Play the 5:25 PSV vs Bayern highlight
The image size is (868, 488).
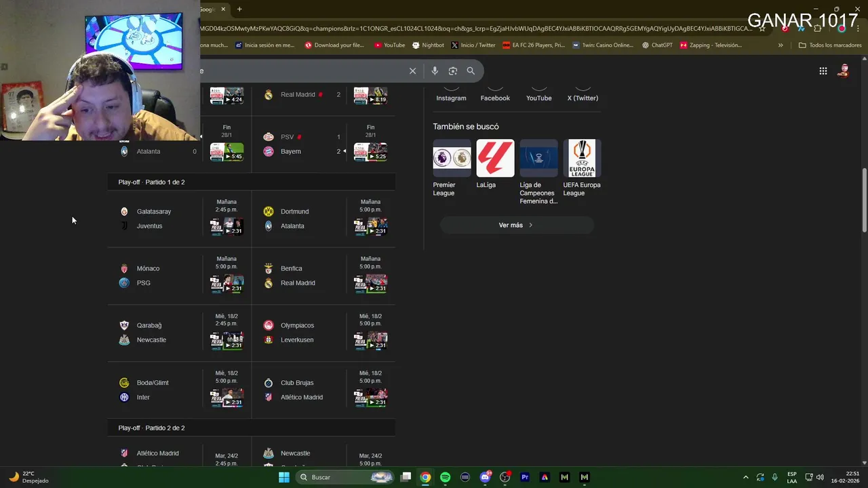pos(370,152)
